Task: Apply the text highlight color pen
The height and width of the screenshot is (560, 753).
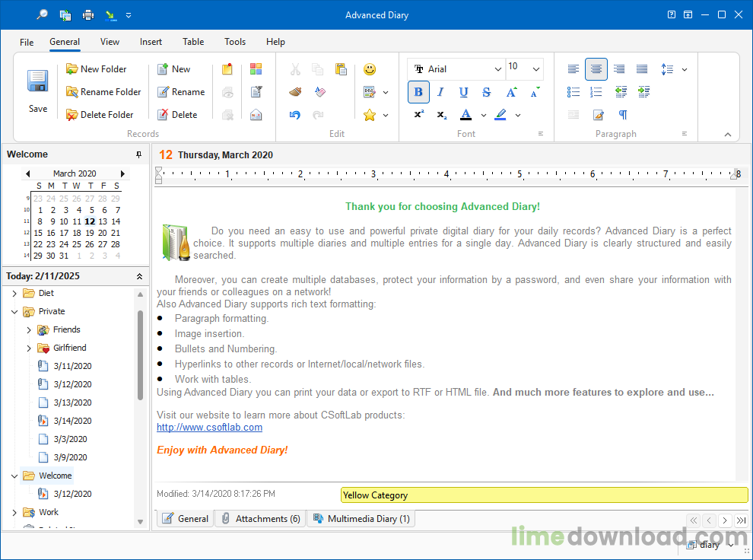Action: (x=500, y=115)
